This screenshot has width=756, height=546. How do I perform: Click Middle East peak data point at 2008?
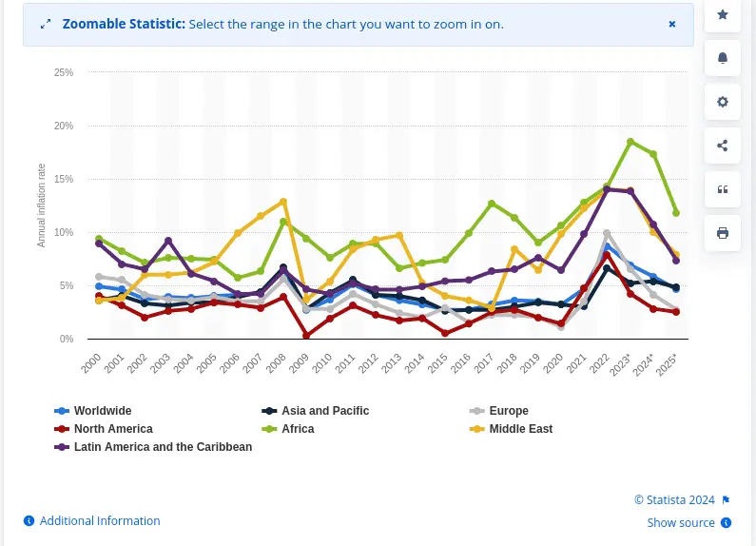pyautogui.click(x=283, y=202)
